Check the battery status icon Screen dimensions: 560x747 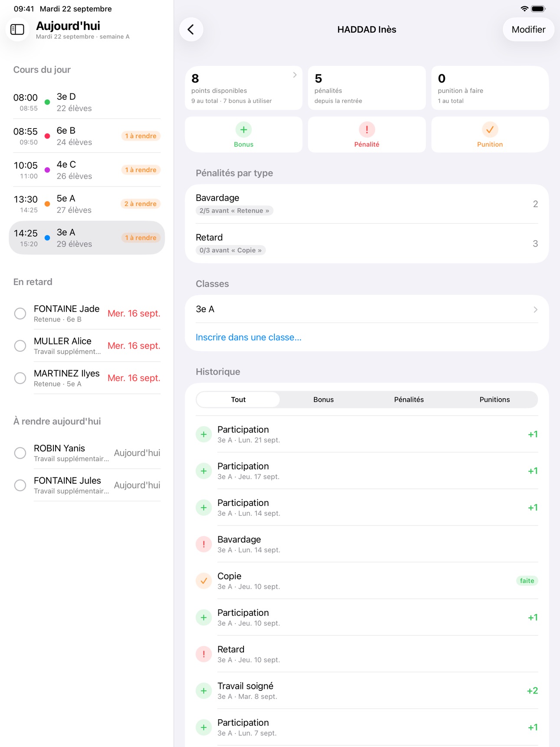538,9
